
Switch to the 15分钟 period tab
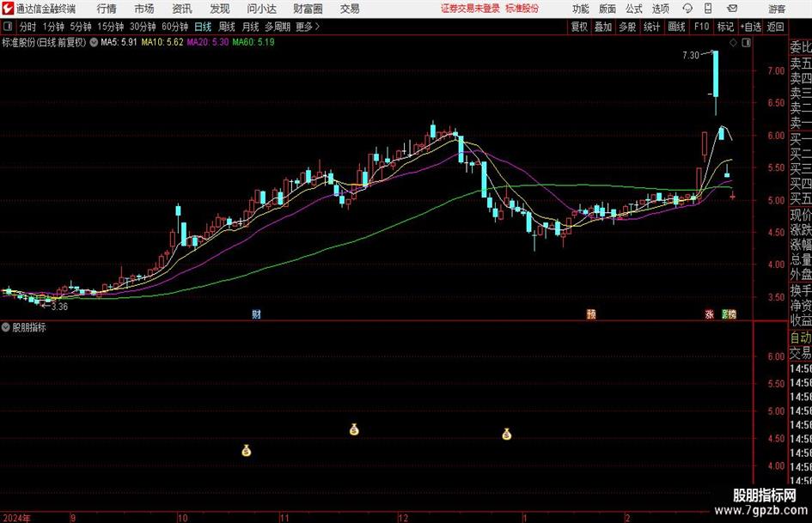(111, 27)
